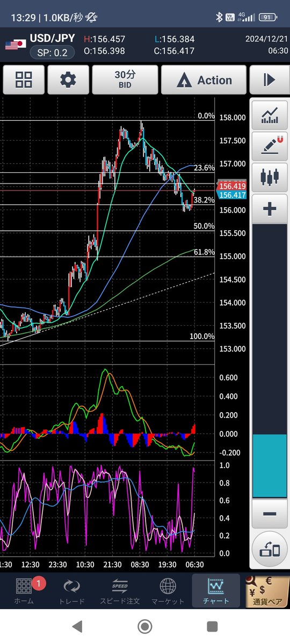The image size is (290, 644).
Task: Open 通貨ペア currency pair tab
Action: (267, 591)
